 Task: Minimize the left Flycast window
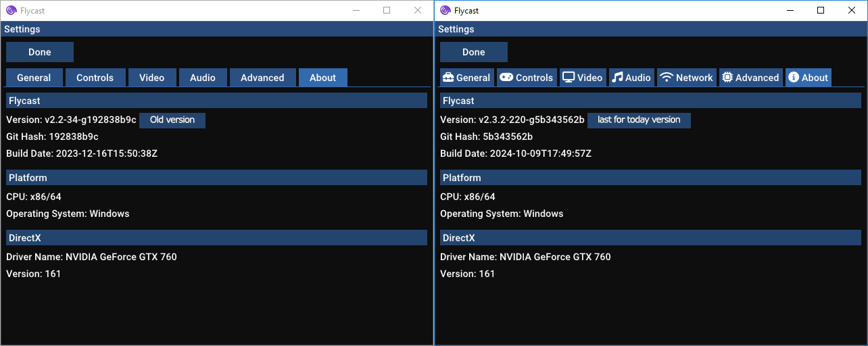point(356,10)
